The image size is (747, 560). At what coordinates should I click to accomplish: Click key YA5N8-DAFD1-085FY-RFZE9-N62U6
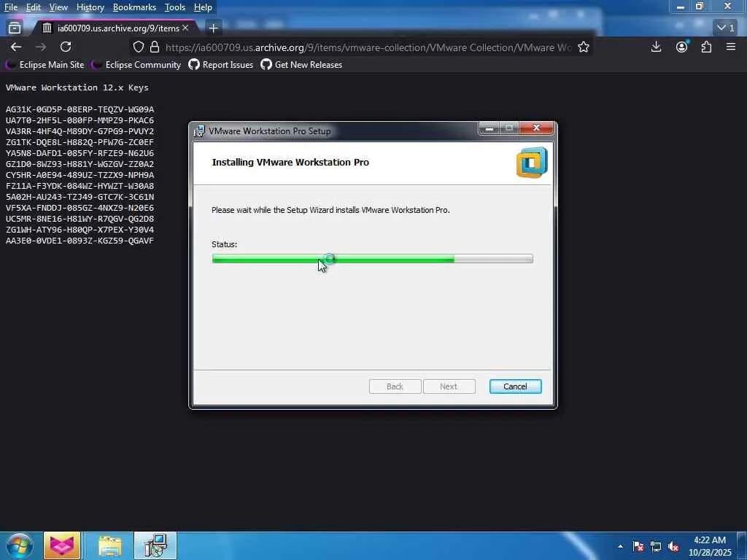pyautogui.click(x=80, y=153)
